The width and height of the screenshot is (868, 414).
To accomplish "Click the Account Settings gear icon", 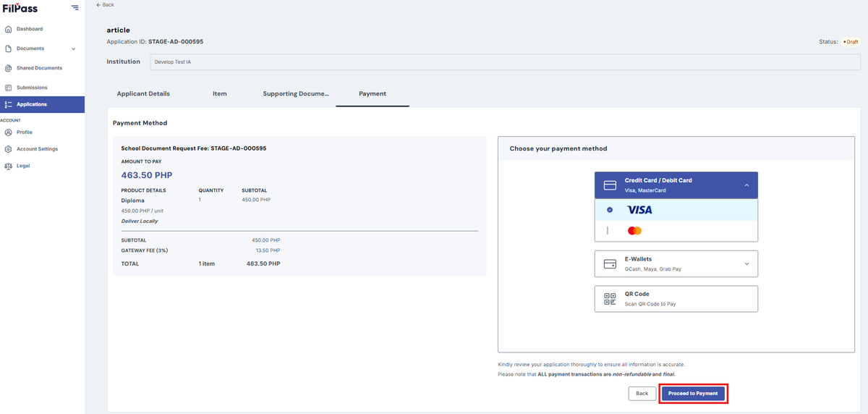I will (x=8, y=149).
